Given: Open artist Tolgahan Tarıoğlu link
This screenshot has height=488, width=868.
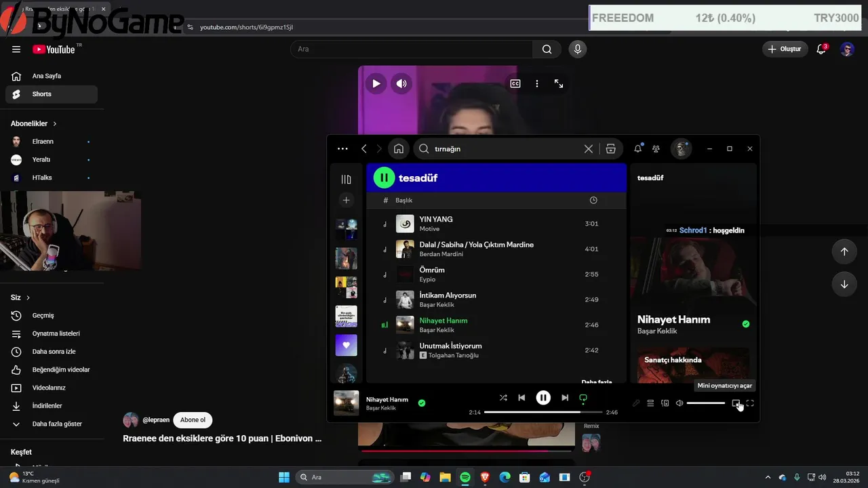Looking at the screenshot, I should coord(454,355).
